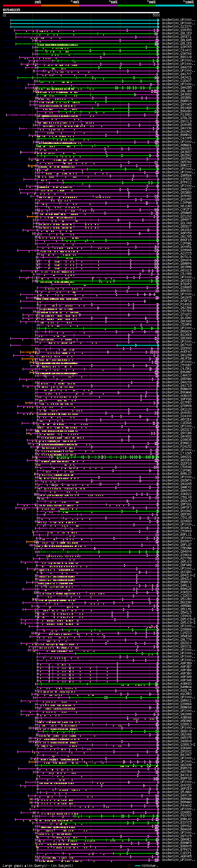Image resolution: width=197 pixels, height=868 pixels.
Task: Select the UniRef100_P13983 label
Action: (177, 115)
